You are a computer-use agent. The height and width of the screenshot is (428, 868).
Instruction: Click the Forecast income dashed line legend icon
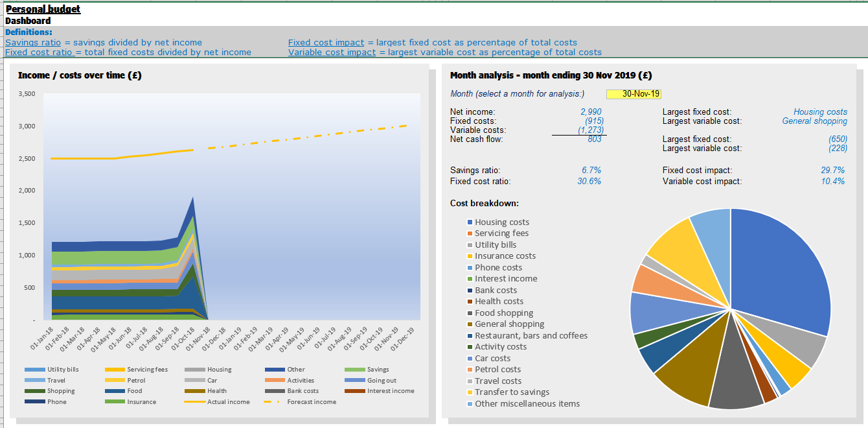[x=268, y=401]
